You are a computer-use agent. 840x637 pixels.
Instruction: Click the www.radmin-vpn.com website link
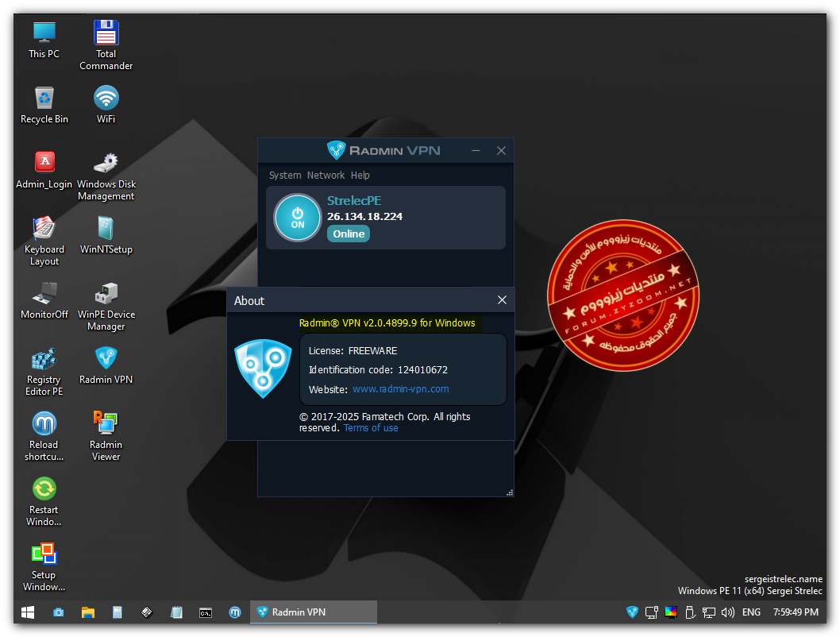(400, 389)
